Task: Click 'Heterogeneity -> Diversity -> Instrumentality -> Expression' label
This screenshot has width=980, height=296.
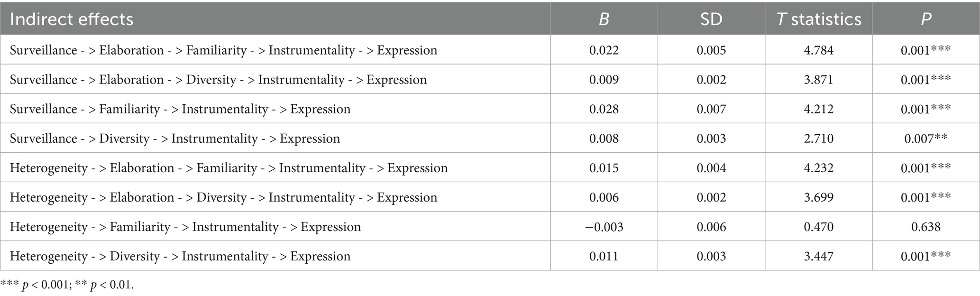Action: 180,256
